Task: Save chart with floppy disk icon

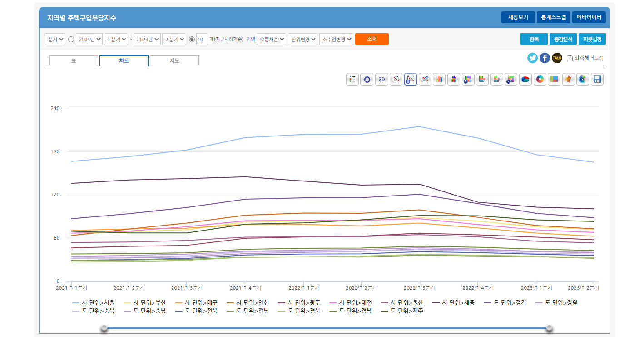Action: click(x=597, y=79)
